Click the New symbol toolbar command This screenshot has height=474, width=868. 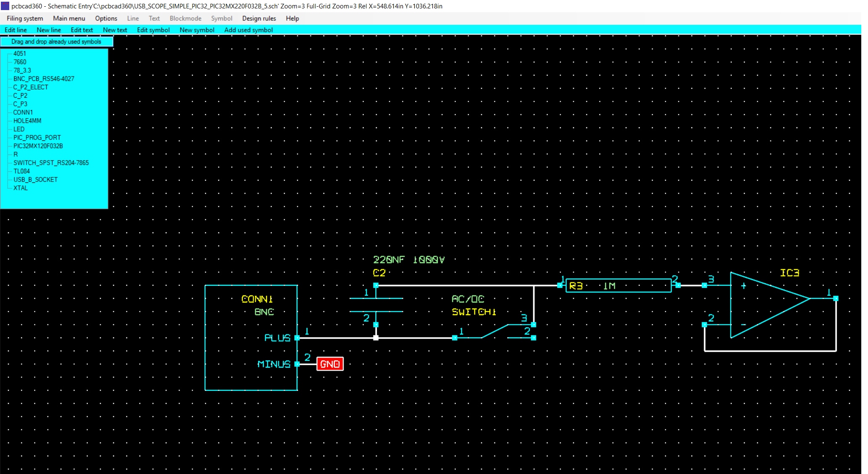coord(197,30)
